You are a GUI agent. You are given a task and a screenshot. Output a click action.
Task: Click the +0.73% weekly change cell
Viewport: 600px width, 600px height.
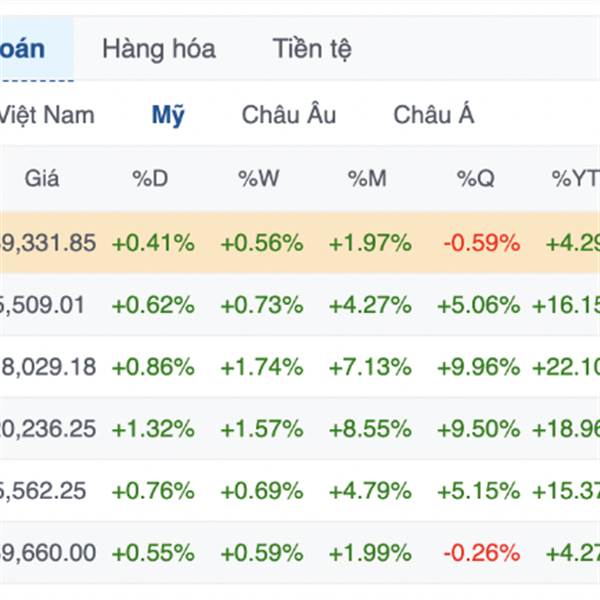(x=261, y=305)
